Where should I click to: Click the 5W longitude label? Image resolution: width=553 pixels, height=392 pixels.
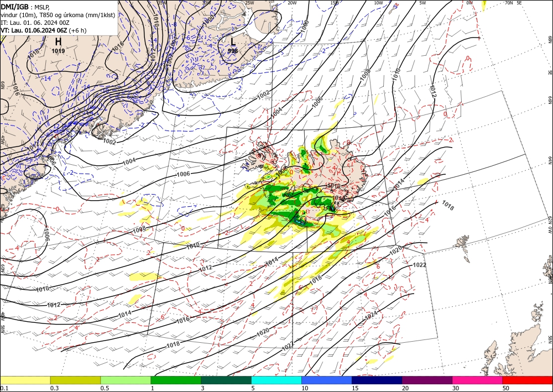click(422, 3)
